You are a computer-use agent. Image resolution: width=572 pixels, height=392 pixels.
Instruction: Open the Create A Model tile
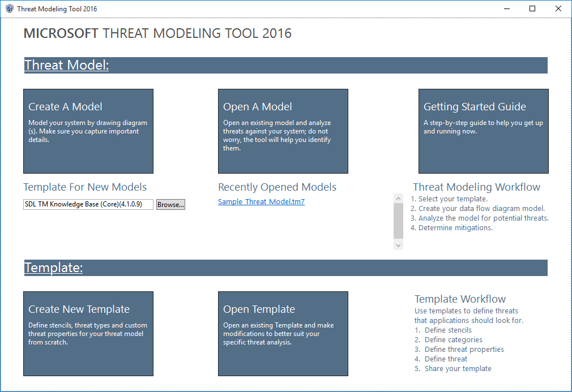click(x=88, y=131)
